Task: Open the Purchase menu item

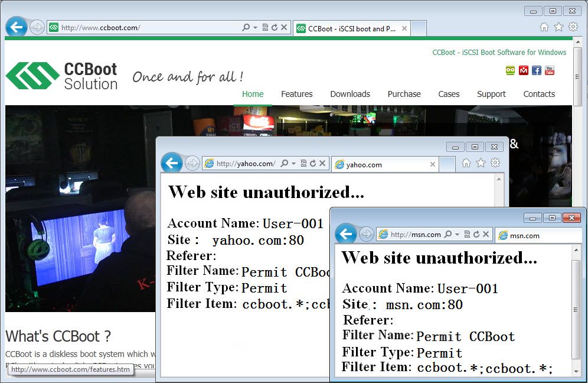Action: pos(404,94)
